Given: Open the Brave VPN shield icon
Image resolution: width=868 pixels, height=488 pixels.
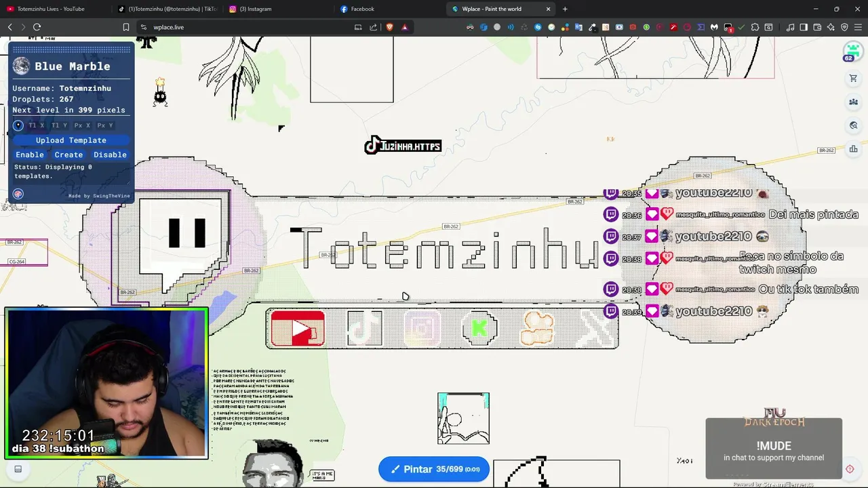Looking at the screenshot, I should tap(844, 27).
